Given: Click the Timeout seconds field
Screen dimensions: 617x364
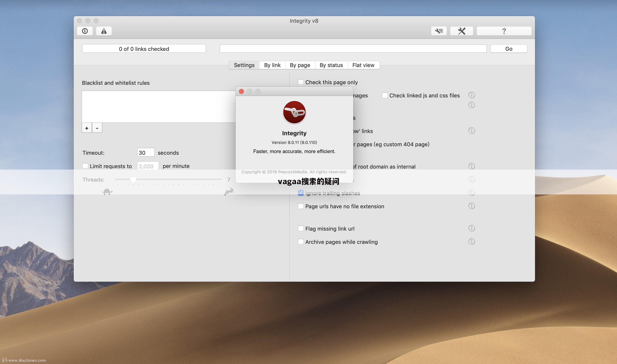Looking at the screenshot, I should [x=146, y=153].
